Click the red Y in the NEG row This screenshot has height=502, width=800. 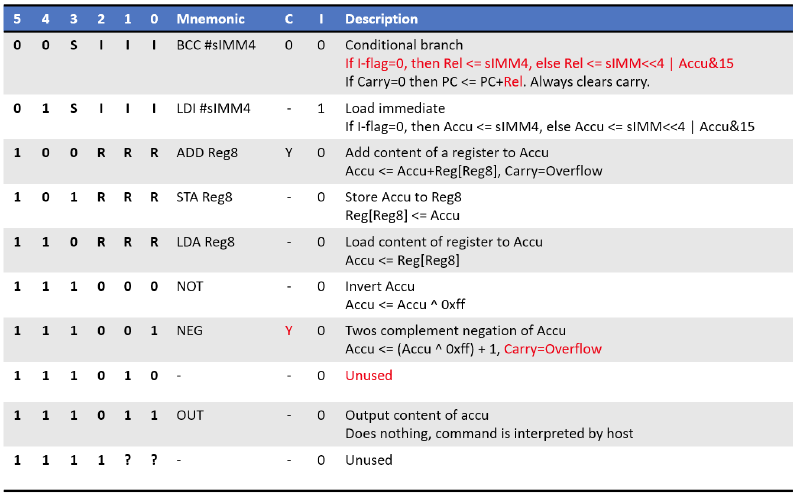click(x=289, y=331)
